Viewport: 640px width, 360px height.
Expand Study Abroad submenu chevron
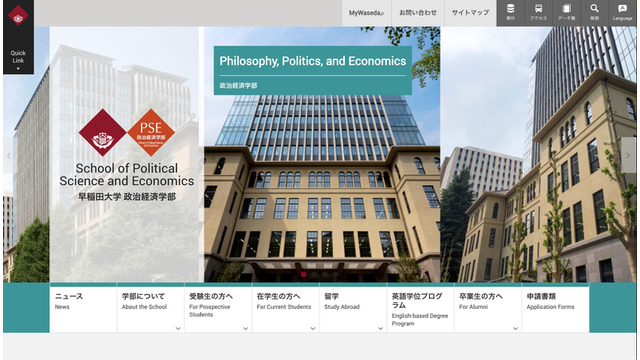(380, 328)
